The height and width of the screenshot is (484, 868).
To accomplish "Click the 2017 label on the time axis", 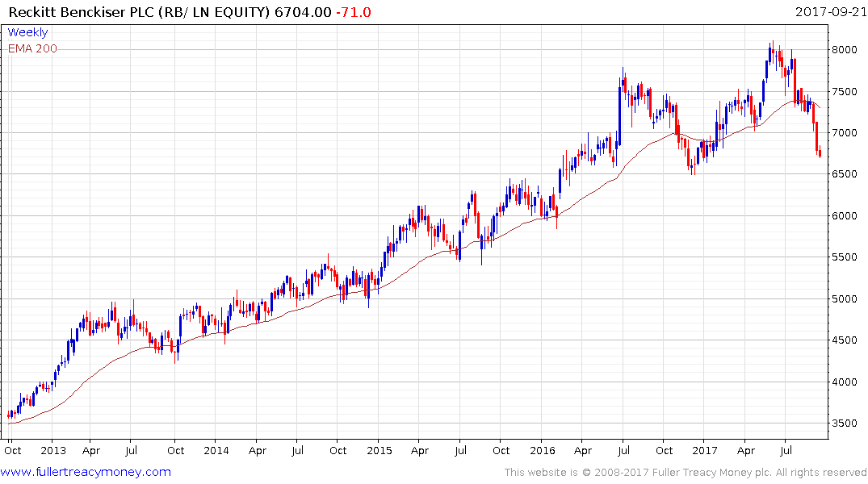I will coord(705,450).
